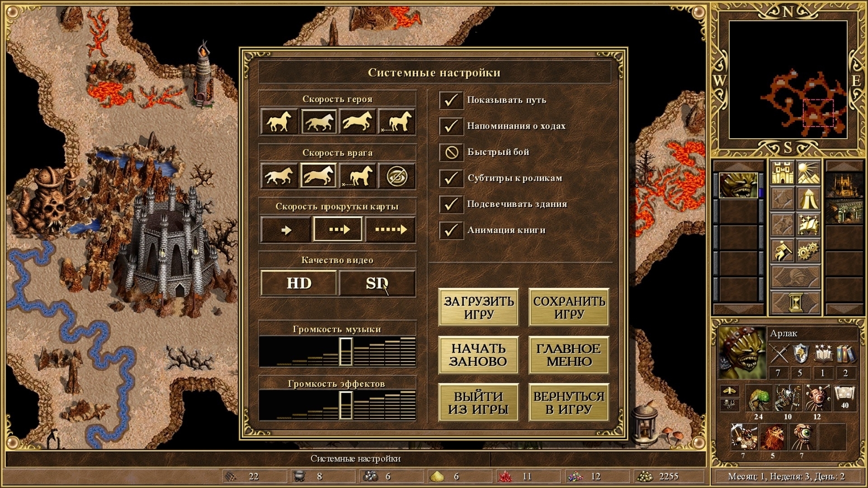Switch surface/underground with sun-mountains icon
868x488 pixels.
click(809, 173)
